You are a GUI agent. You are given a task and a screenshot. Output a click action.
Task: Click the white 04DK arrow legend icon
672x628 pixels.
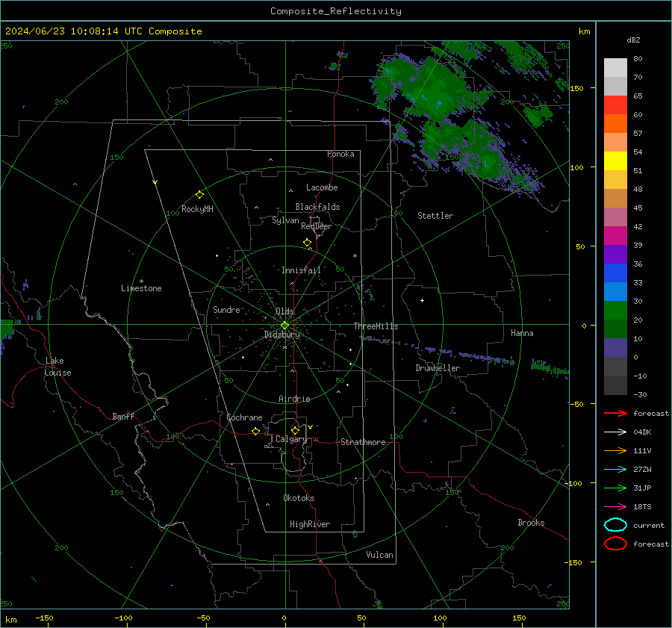coord(615,432)
